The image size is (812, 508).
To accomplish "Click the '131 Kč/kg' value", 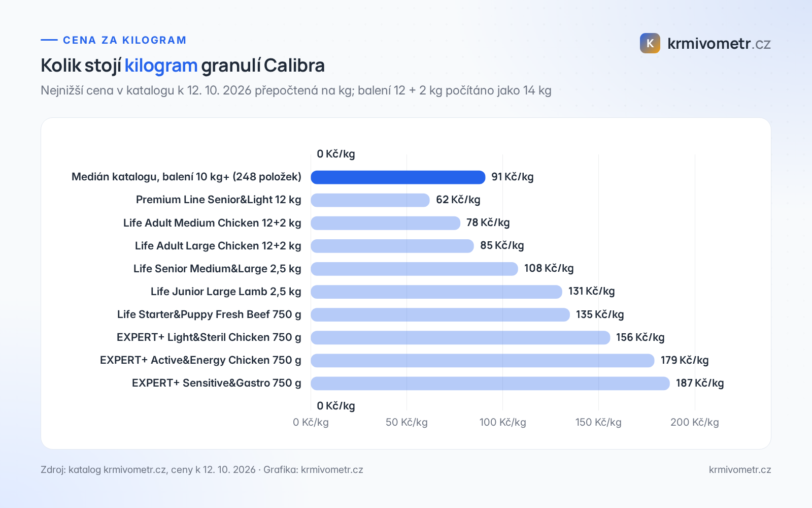I will (x=592, y=291).
